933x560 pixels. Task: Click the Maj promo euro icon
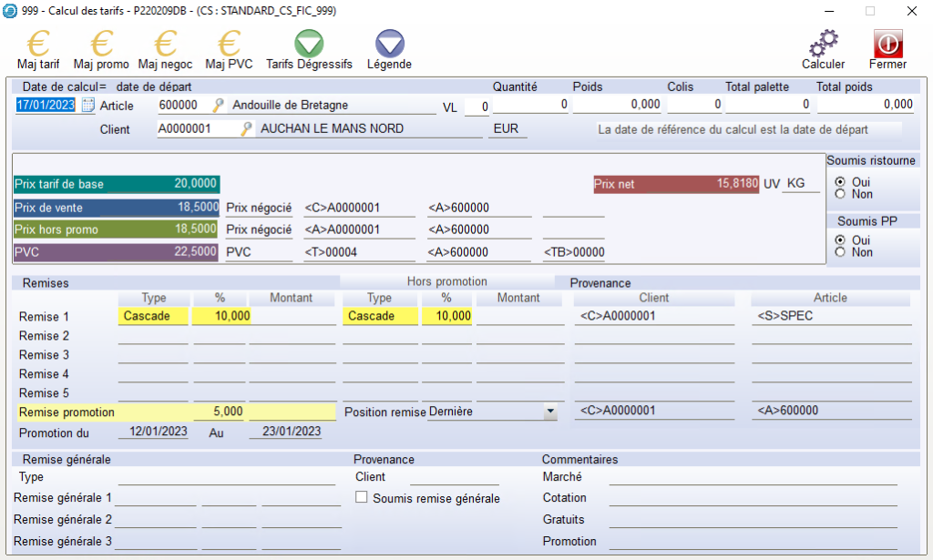(101, 44)
